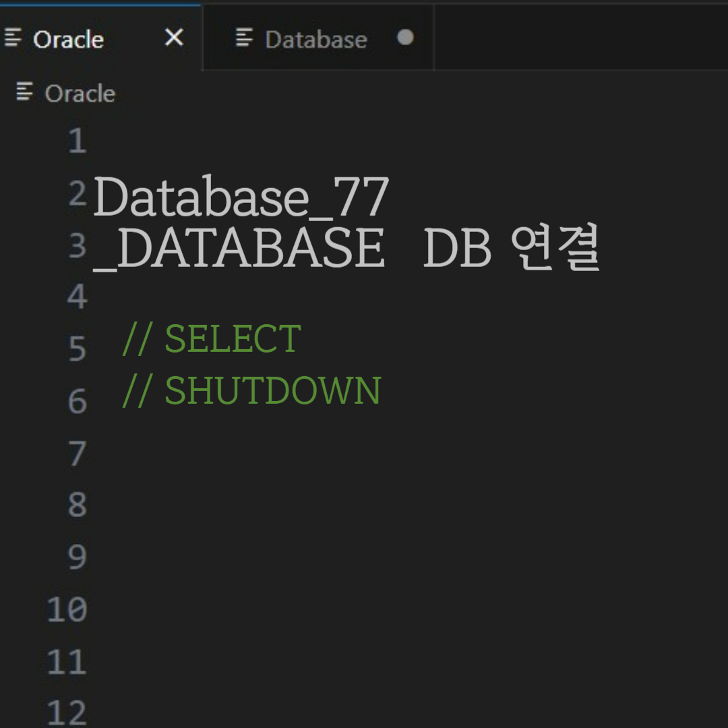728x728 pixels.
Task: Click the file icon in Oracle tab
Action: 13,38
